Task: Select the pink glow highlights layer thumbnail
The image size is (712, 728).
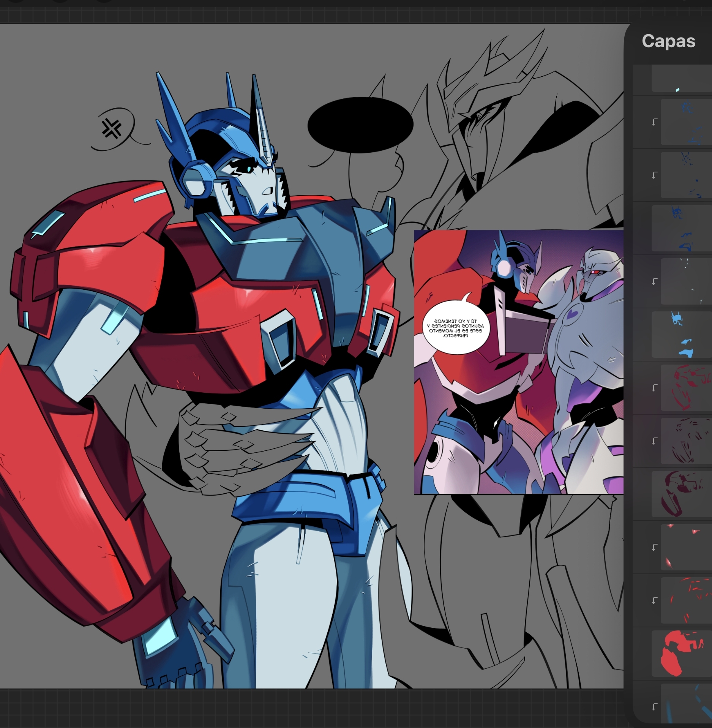Action: (686, 547)
